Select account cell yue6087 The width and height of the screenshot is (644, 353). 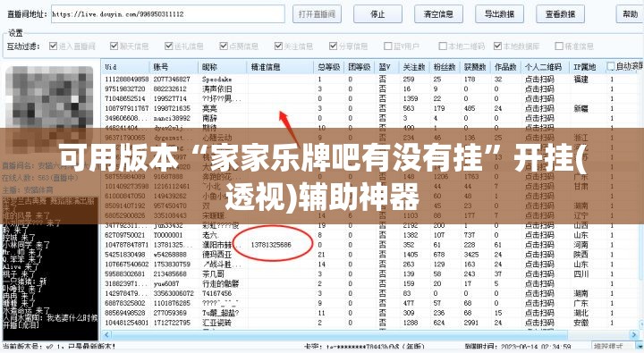click(166, 284)
